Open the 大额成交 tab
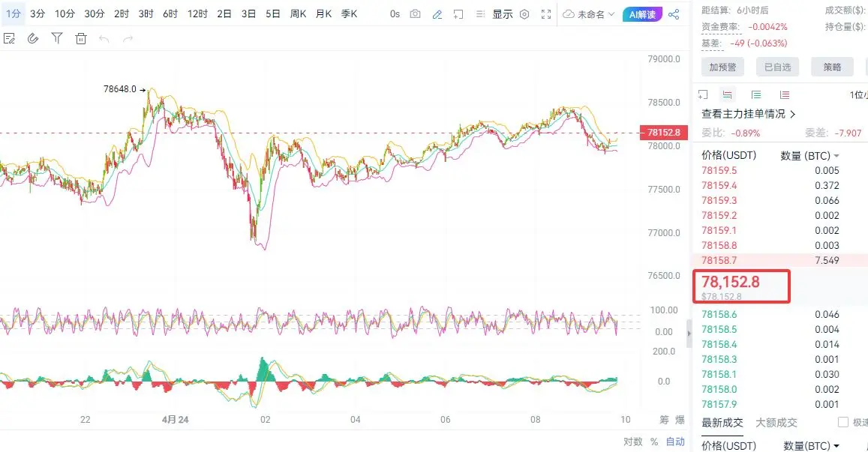Screen dimensions: 868x452 pyautogui.click(x=776, y=423)
